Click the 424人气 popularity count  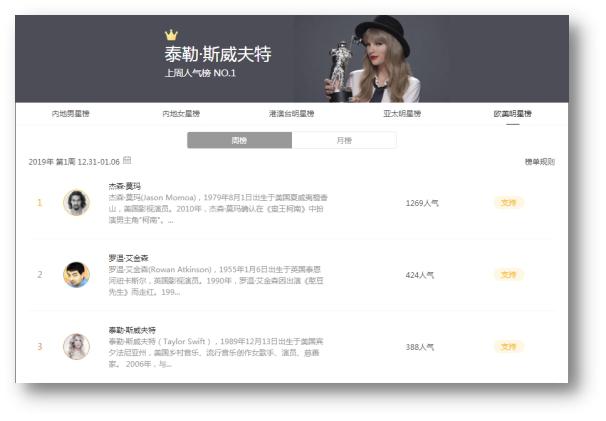(x=420, y=275)
